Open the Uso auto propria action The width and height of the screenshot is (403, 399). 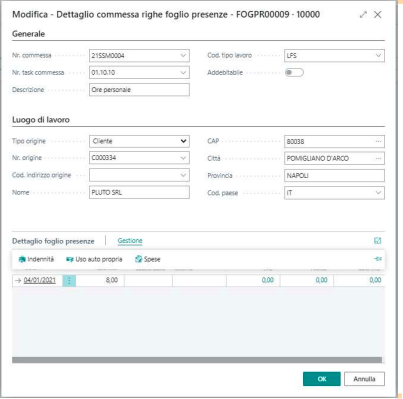click(x=94, y=259)
